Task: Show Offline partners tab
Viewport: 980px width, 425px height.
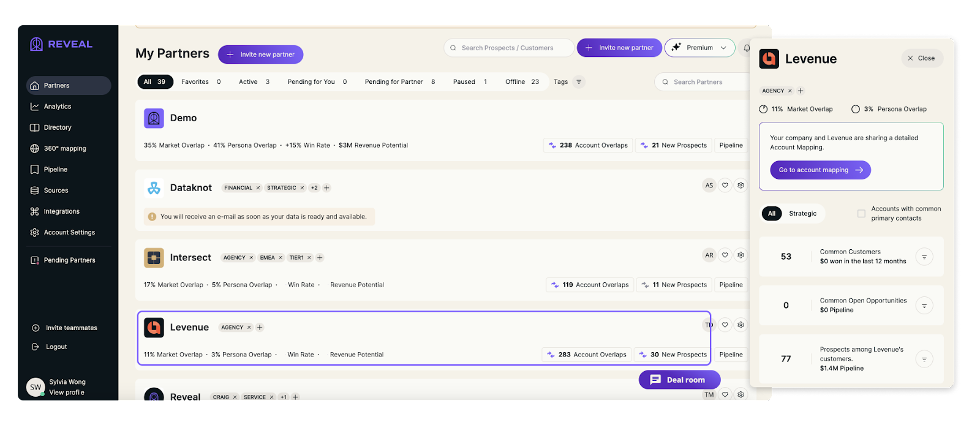Action: (522, 82)
